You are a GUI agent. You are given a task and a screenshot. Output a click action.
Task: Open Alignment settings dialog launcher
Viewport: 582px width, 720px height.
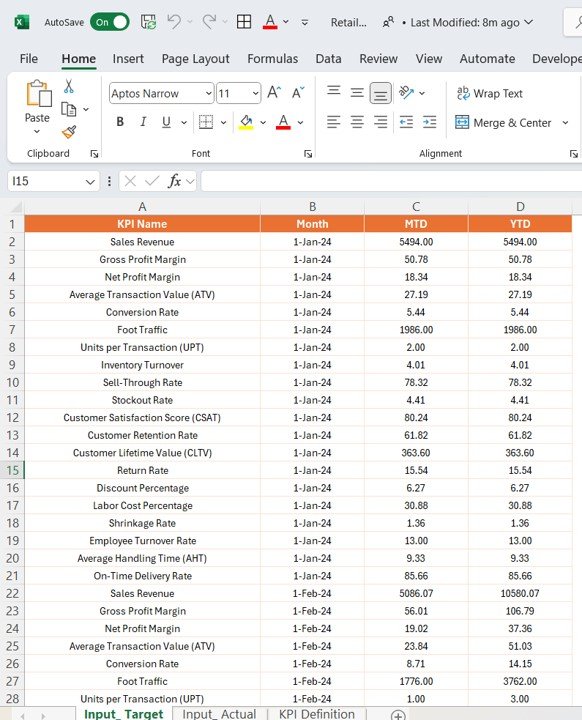pos(573,154)
